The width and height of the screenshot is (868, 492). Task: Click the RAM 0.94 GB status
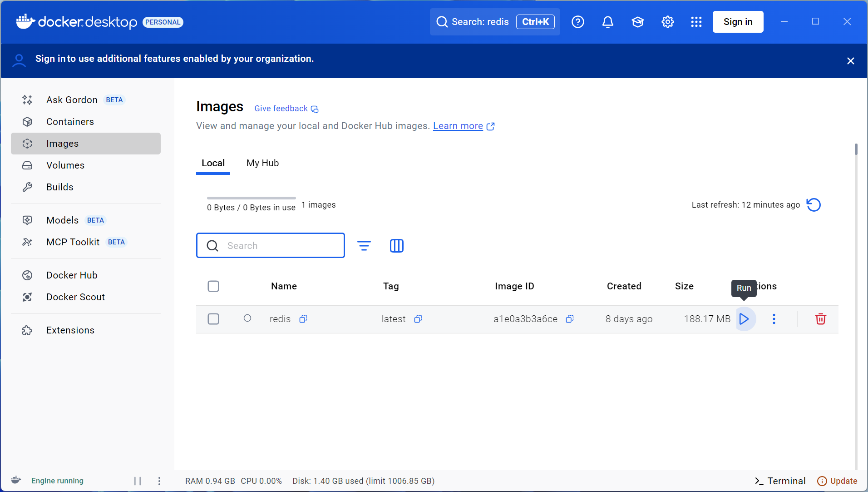click(210, 481)
